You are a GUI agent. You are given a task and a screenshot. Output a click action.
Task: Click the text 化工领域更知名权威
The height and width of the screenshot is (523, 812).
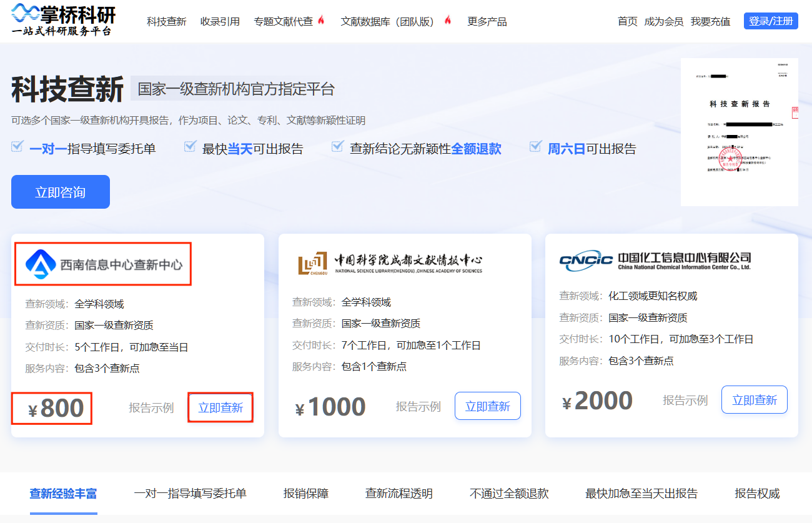(653, 296)
